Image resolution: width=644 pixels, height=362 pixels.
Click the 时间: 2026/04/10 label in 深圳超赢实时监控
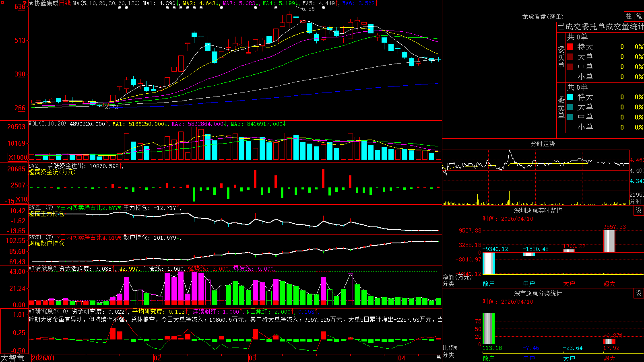(x=508, y=219)
